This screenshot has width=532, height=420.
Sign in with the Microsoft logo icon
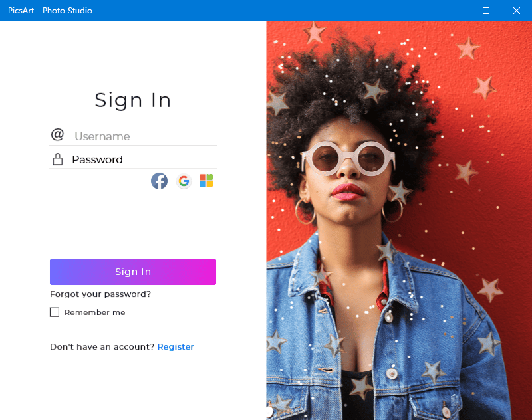tap(206, 181)
